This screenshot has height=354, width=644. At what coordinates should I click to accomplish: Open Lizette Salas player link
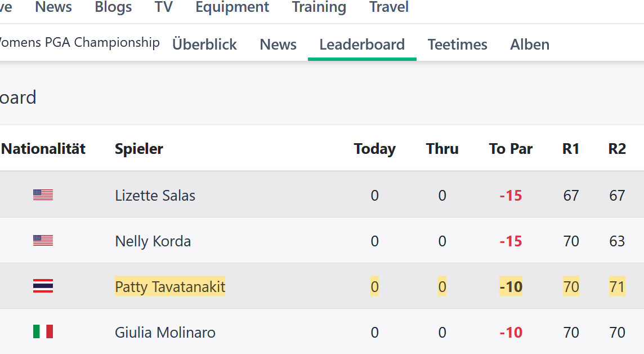(x=155, y=196)
